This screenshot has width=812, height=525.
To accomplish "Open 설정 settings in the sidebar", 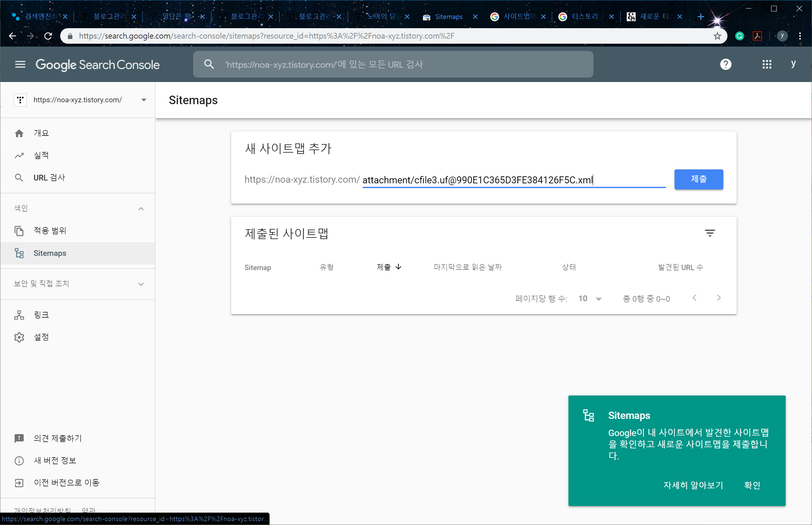I will 41,337.
